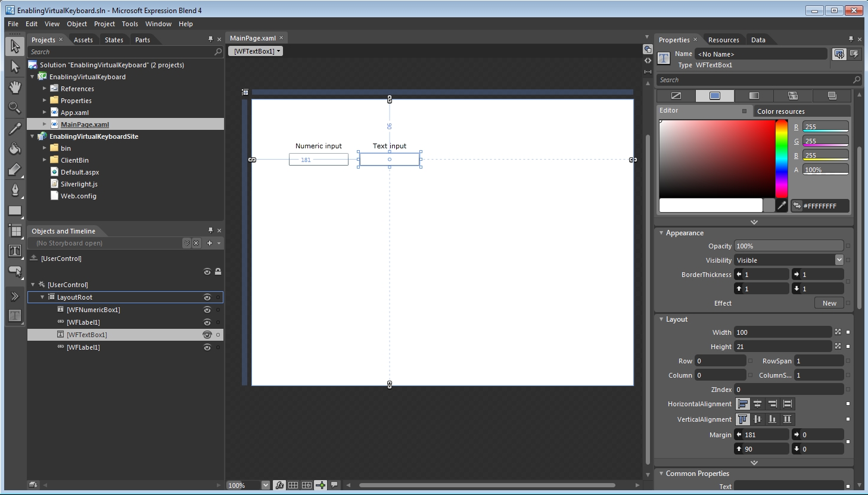Choose the Paint Bucket tool

coord(15,149)
